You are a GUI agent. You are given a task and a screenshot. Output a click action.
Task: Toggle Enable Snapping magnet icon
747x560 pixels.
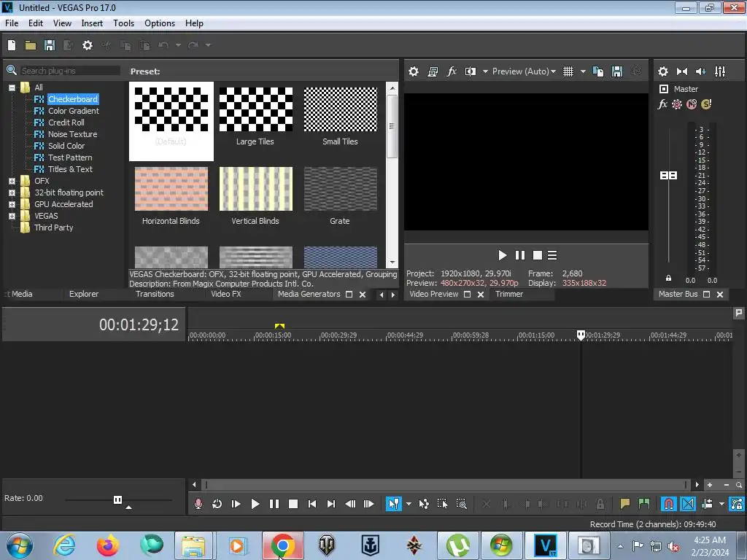coord(669,504)
